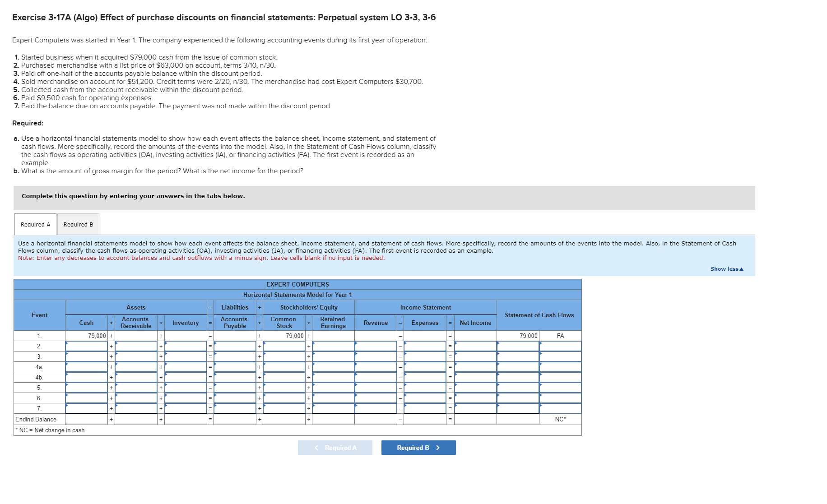Screen dimensions: 827x504
Task: Click the Retained Earnings cell for event 7
Action: click(x=333, y=408)
